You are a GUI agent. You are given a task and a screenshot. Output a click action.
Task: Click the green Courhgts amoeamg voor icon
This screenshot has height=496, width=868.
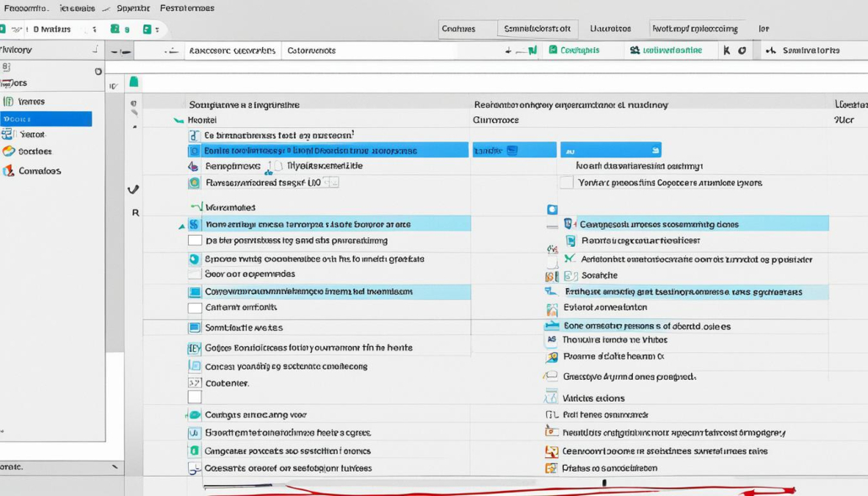195,414
